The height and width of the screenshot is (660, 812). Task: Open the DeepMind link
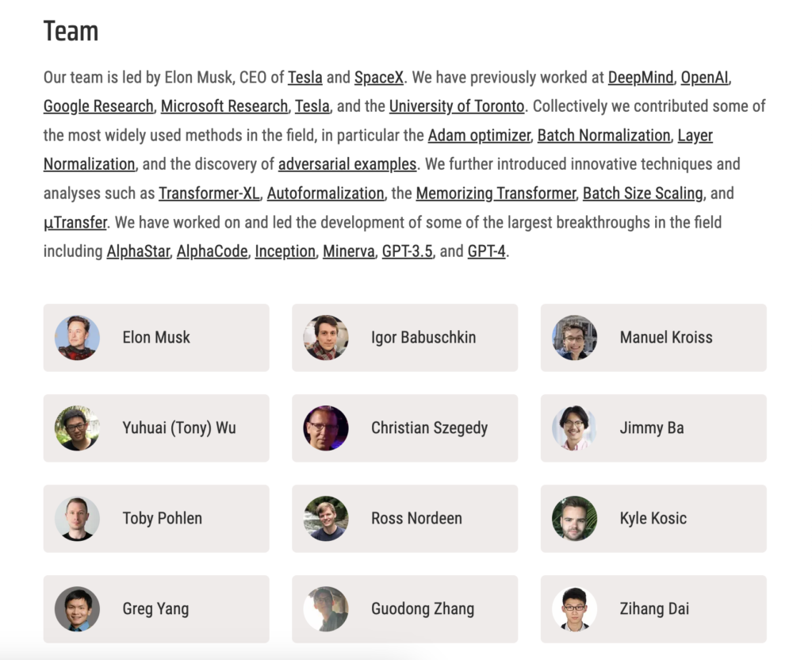(641, 78)
